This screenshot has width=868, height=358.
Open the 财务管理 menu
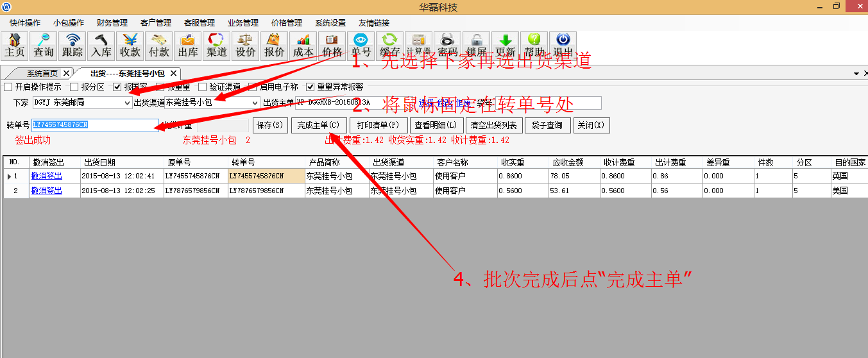(x=112, y=22)
